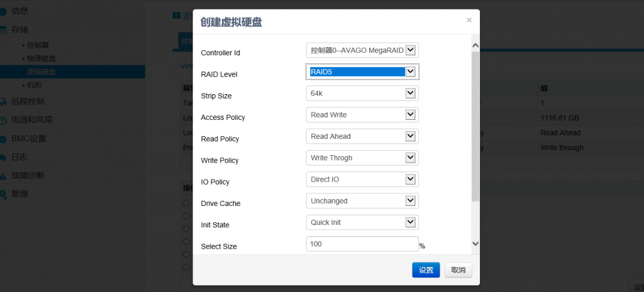The image size is (644, 292).
Task: Change the Access Policy dropdown
Action: click(362, 115)
